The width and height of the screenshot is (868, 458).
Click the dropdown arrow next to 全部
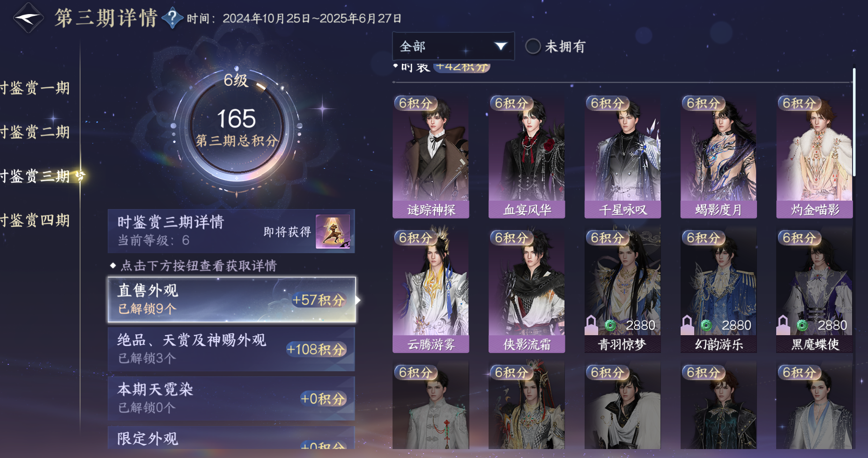tap(501, 46)
